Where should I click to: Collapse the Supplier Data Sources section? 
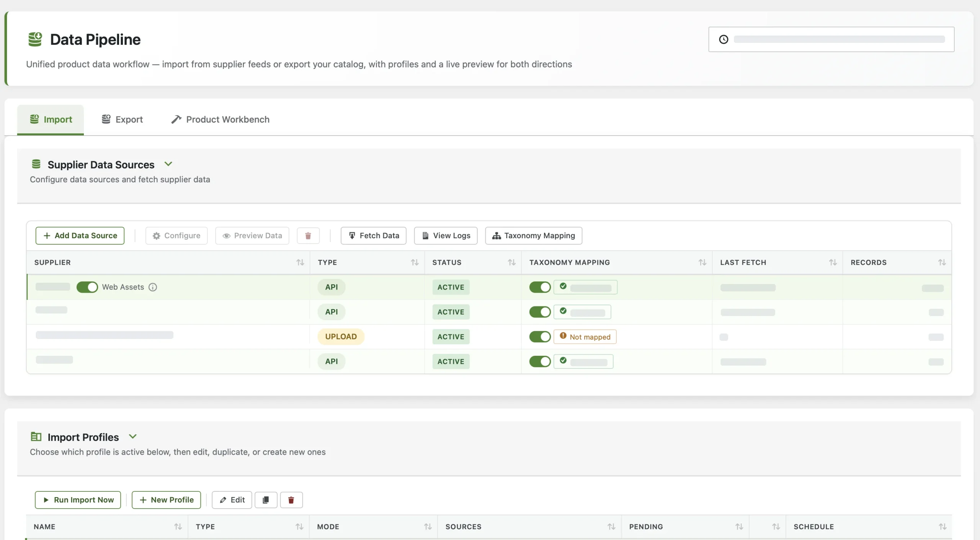pos(168,164)
